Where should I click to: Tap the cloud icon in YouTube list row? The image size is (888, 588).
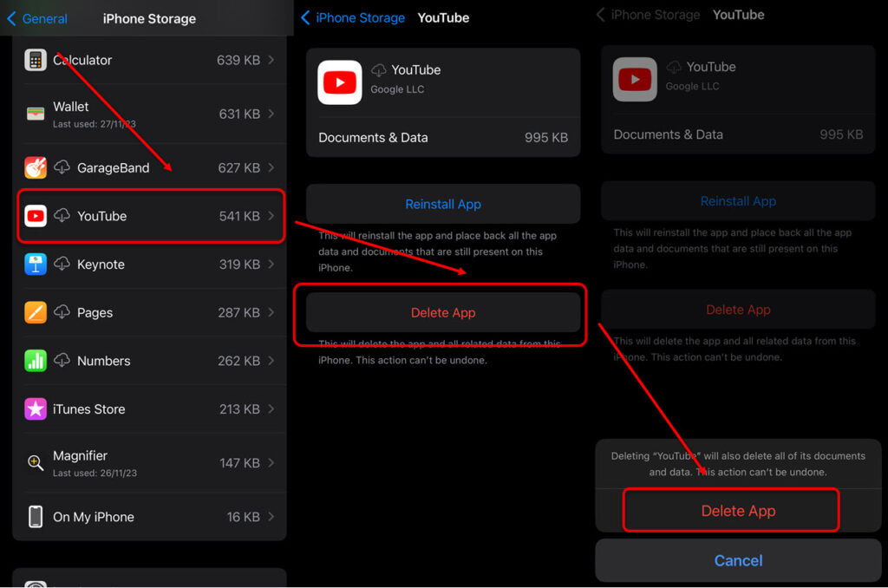[62, 215]
